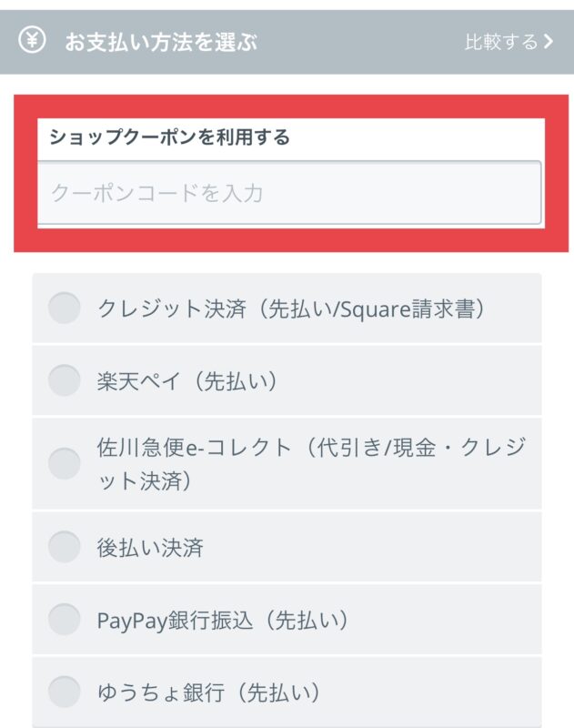The height and width of the screenshot is (728, 574).
Task: Click the chevron arrow next to 比較する
Action: coord(549,41)
